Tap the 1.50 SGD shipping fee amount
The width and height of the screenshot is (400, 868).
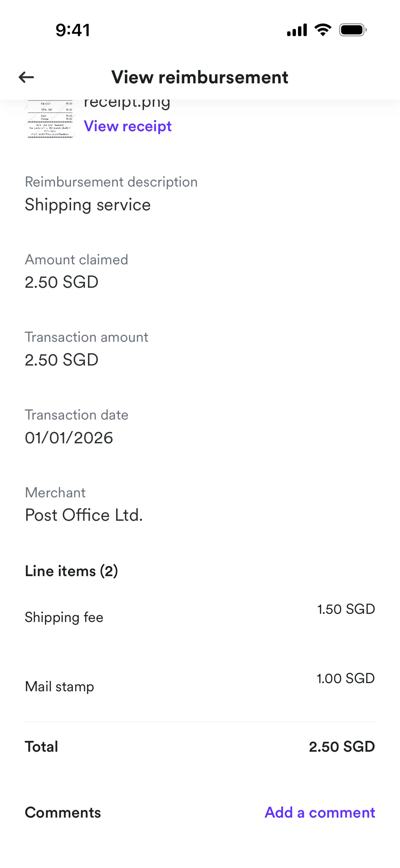pyautogui.click(x=346, y=609)
